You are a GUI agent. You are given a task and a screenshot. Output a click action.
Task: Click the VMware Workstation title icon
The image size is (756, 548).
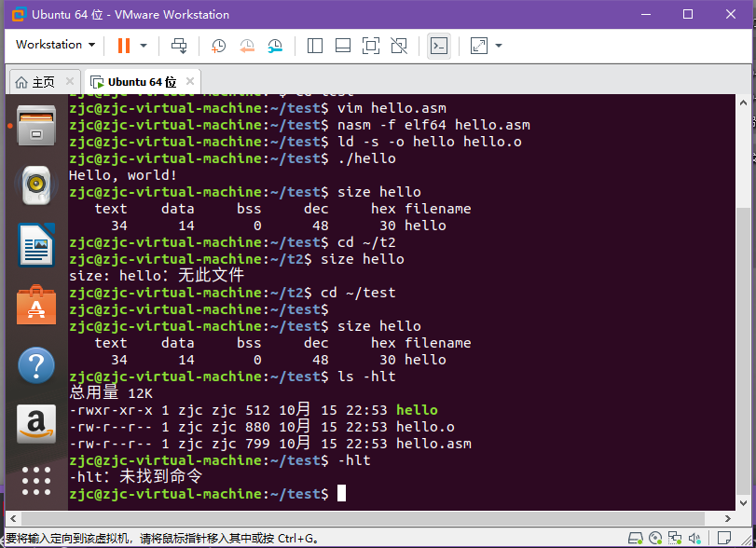[x=19, y=15]
